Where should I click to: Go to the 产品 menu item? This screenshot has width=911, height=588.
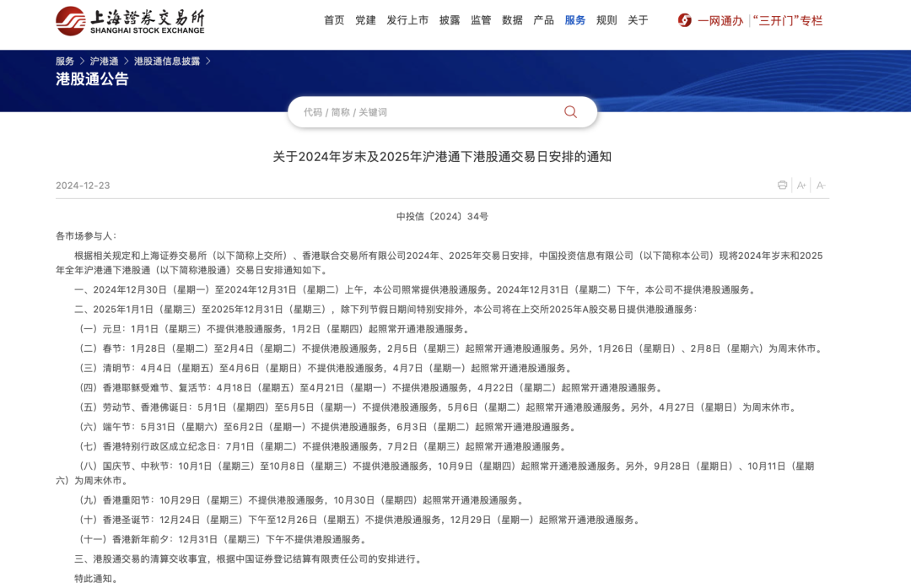(543, 20)
